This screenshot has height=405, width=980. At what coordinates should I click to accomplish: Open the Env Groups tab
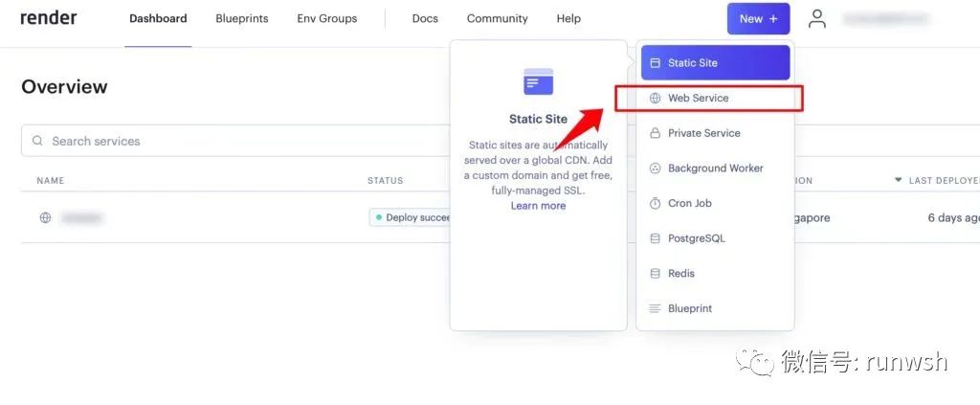click(x=327, y=19)
